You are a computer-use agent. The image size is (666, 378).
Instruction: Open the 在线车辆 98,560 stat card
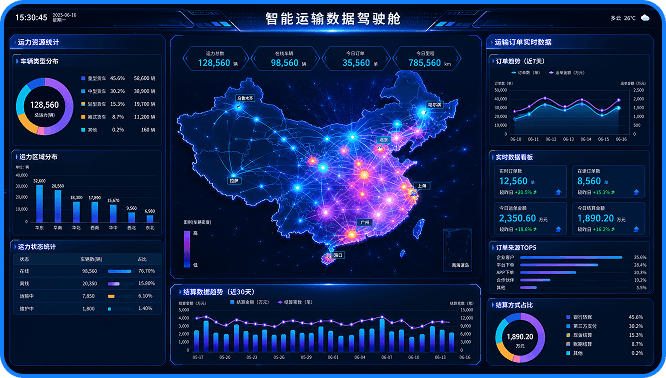pyautogui.click(x=285, y=59)
